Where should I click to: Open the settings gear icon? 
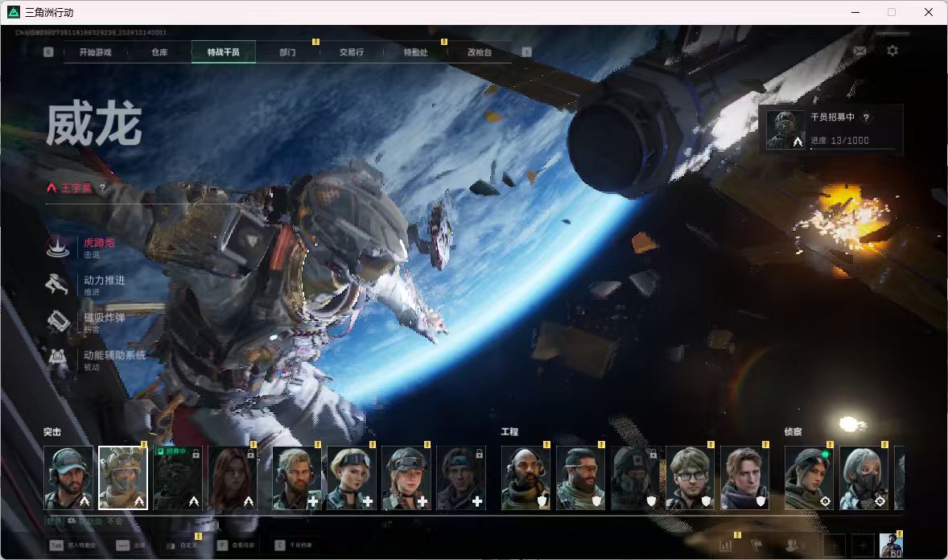point(892,51)
